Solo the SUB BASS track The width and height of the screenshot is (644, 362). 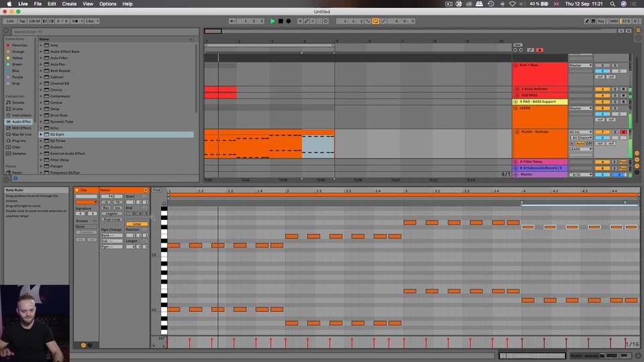coord(615,95)
